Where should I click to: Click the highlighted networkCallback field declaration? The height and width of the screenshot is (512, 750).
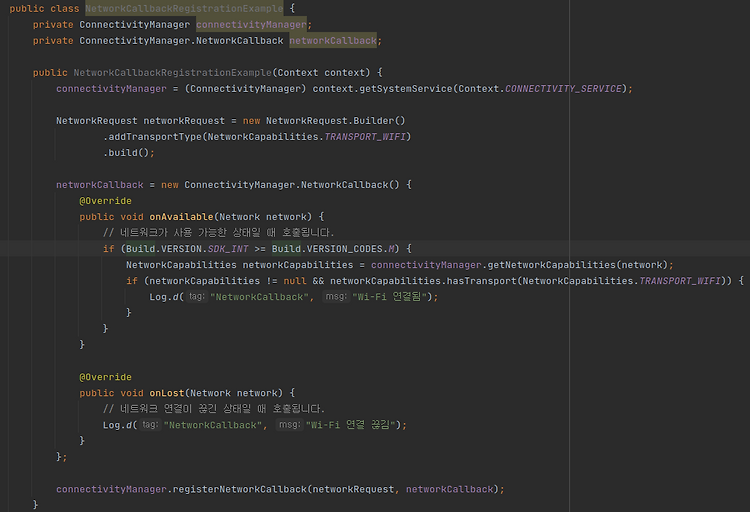coord(333,41)
